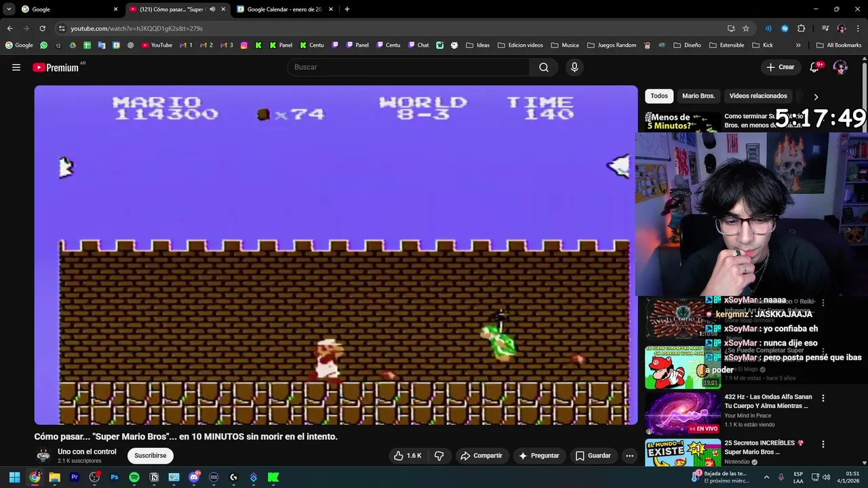Open File Explorer from taskbar
This screenshot has height=488, width=868.
54,477
